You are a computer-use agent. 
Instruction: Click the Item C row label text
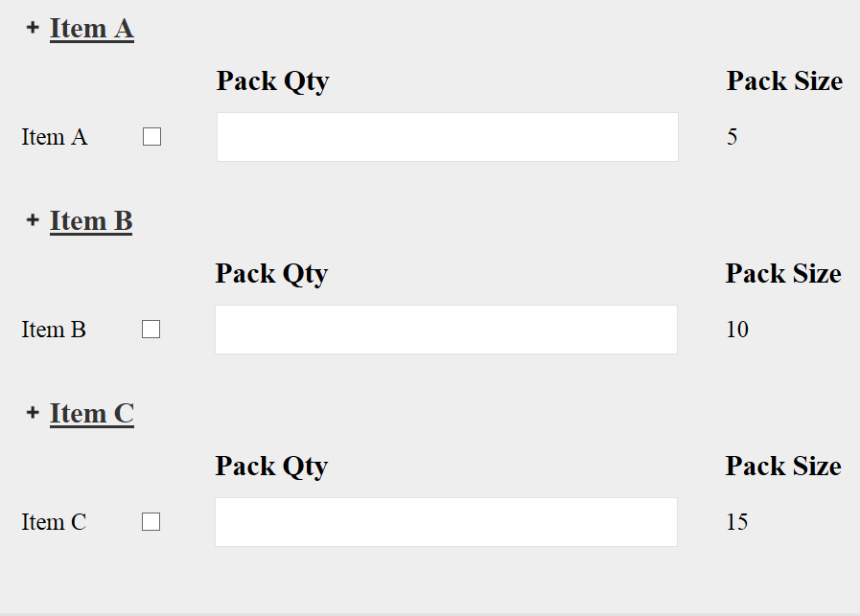pyautogui.click(x=54, y=521)
